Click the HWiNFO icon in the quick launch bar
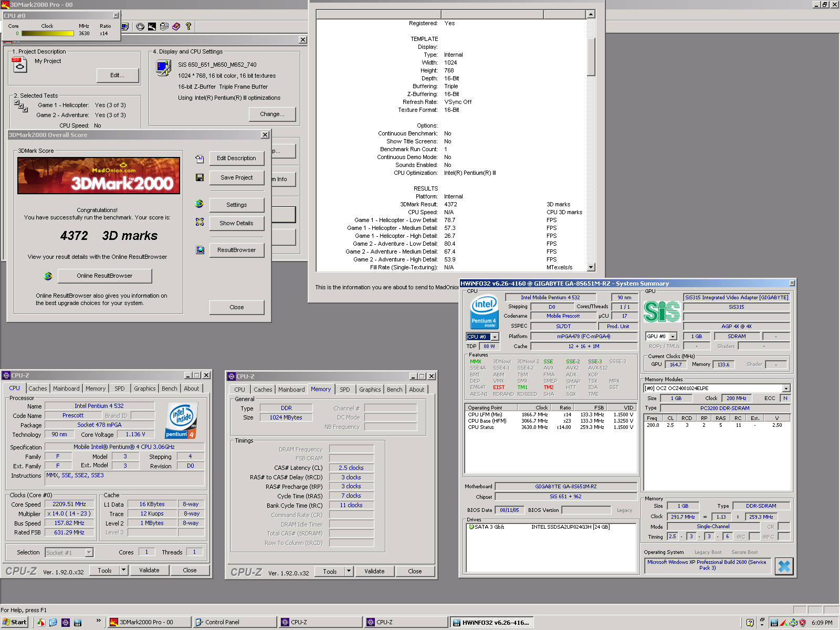This screenshot has width=840, height=630. pyautogui.click(x=78, y=623)
